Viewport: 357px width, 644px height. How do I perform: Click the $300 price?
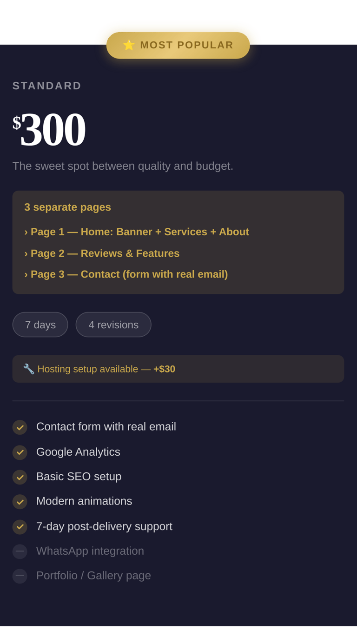[x=49, y=129]
